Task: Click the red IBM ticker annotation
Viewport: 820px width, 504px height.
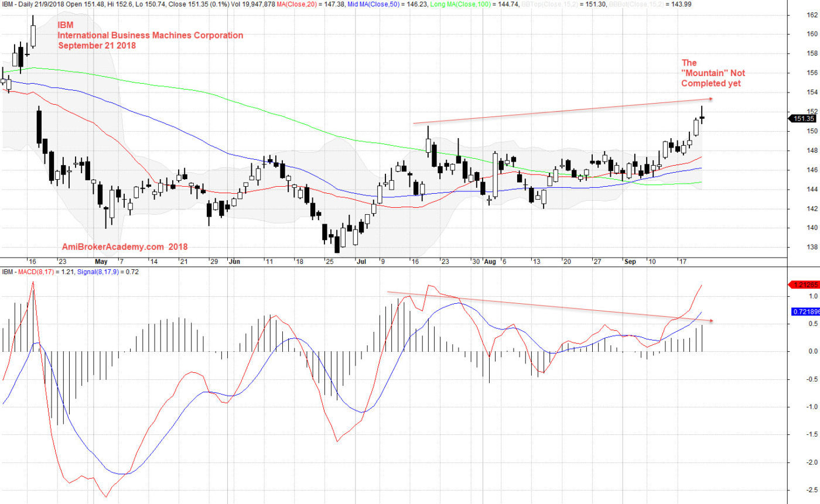Action: (x=66, y=25)
